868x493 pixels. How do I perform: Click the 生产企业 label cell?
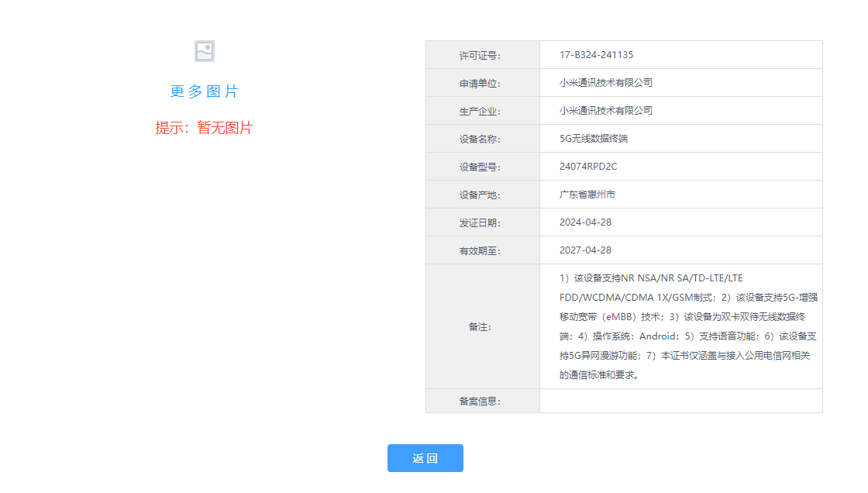pos(483,111)
